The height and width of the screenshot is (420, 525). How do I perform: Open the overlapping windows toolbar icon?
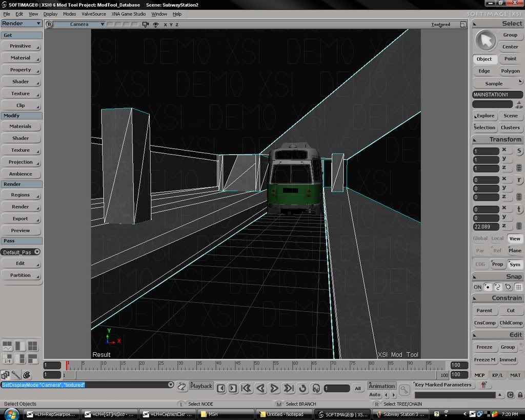point(5,375)
